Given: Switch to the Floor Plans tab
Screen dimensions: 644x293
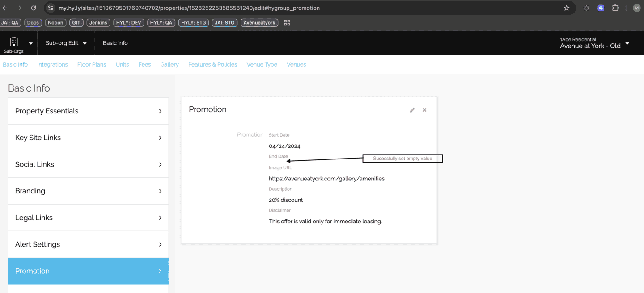Looking at the screenshot, I should point(92,64).
